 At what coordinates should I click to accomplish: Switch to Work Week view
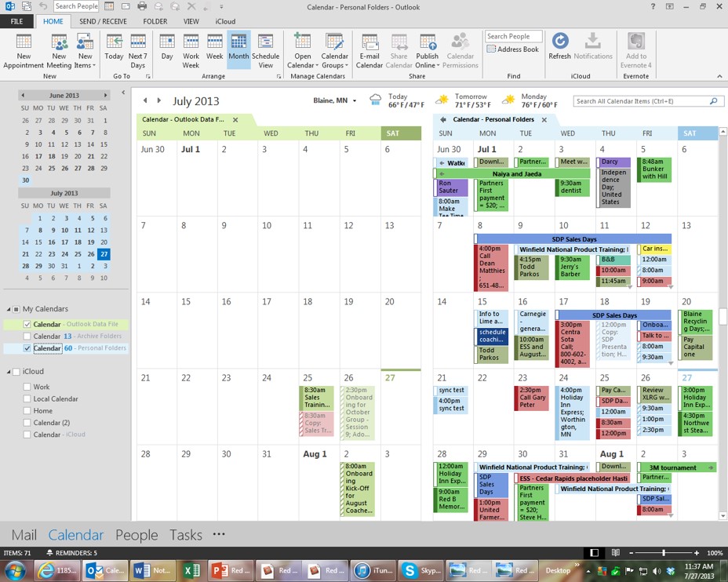191,51
